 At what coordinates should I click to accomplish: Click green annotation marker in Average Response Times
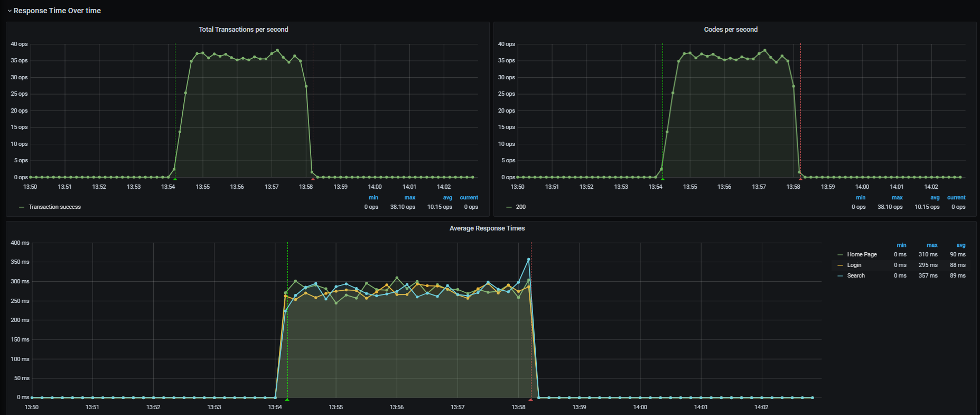tap(287, 400)
